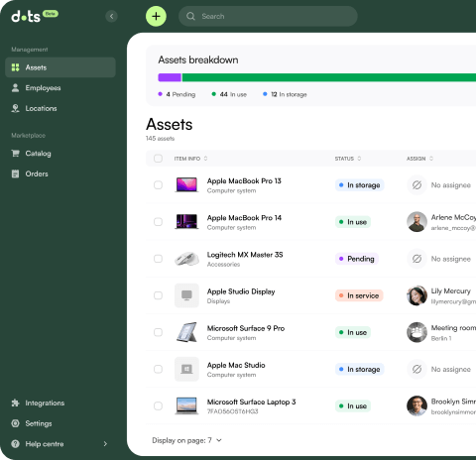Screen dimensions: 476x460
Task: Click the In service status badge
Action: tap(359, 295)
